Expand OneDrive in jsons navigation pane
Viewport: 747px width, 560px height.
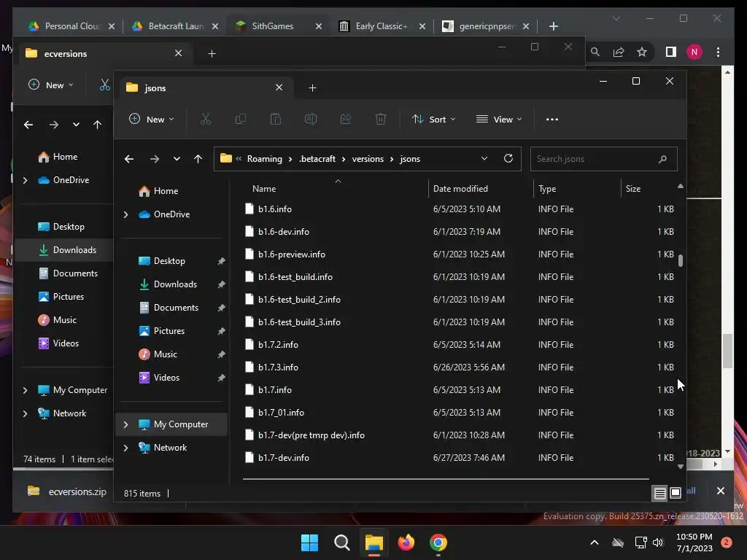(x=125, y=215)
